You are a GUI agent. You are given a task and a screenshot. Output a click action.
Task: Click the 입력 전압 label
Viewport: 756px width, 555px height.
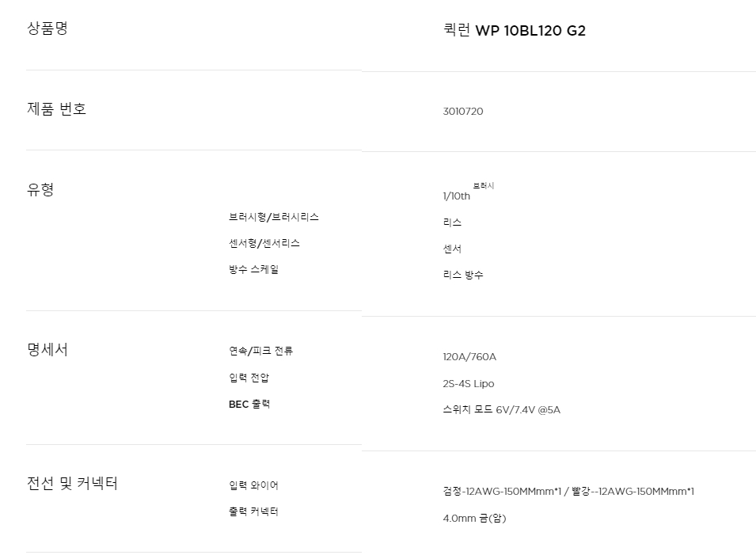[249, 378]
